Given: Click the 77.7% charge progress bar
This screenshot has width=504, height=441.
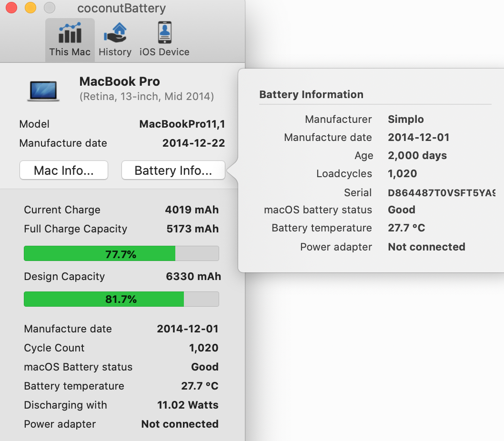Looking at the screenshot, I should pos(121,254).
